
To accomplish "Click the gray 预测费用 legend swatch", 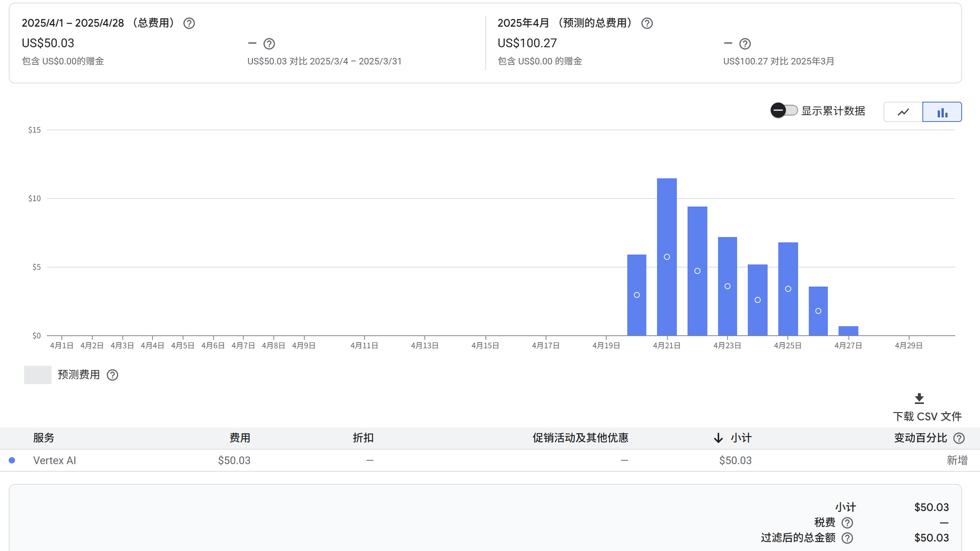I will pos(37,375).
